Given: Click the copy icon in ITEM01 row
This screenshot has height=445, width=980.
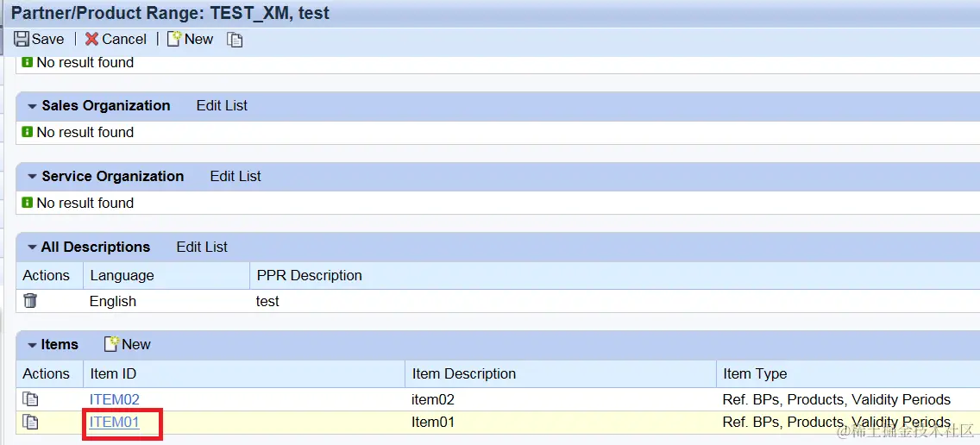Looking at the screenshot, I should tap(30, 422).
